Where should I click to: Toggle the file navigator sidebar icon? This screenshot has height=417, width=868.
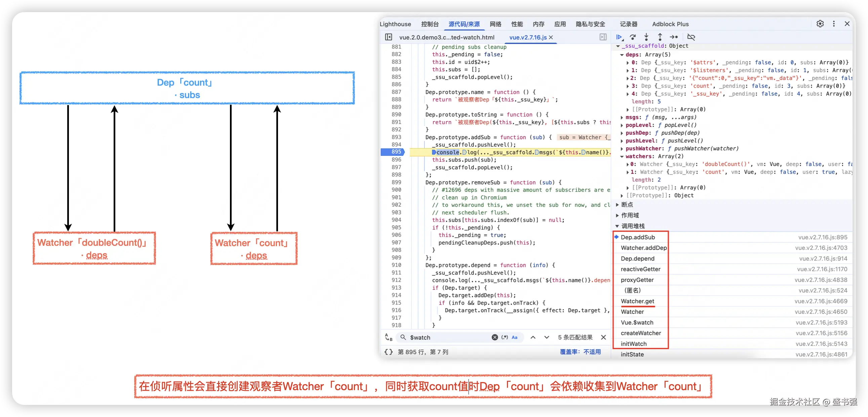click(x=389, y=37)
